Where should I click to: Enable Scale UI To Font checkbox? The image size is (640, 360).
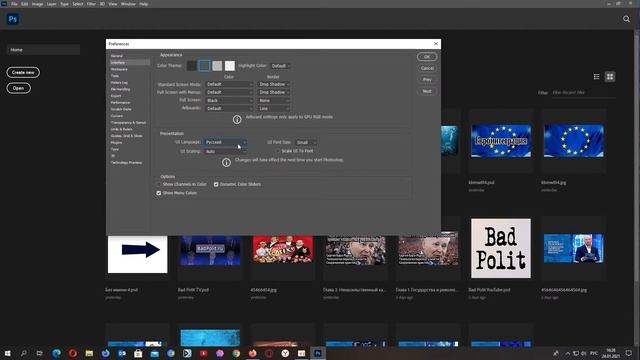tap(278, 151)
